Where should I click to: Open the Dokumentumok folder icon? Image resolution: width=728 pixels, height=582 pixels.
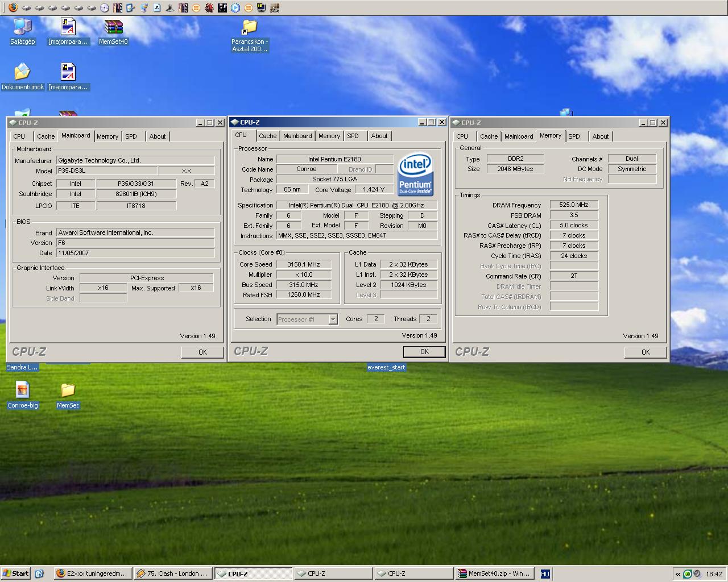[x=22, y=77]
